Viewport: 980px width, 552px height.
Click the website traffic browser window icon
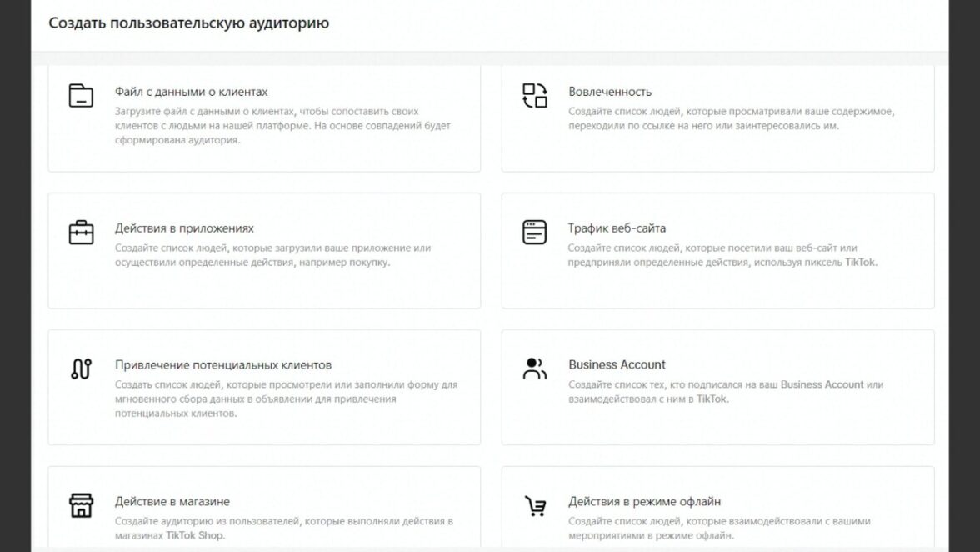coord(535,232)
